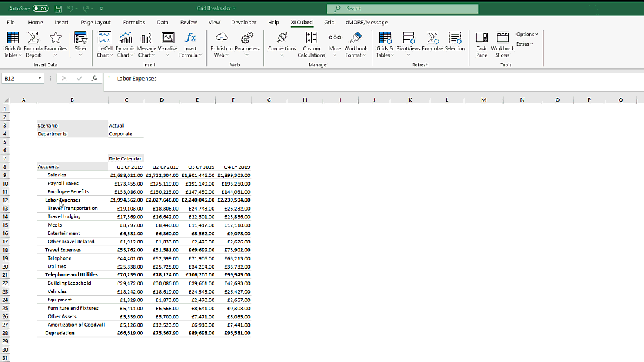Toggle the AutoSave switch

41,9
